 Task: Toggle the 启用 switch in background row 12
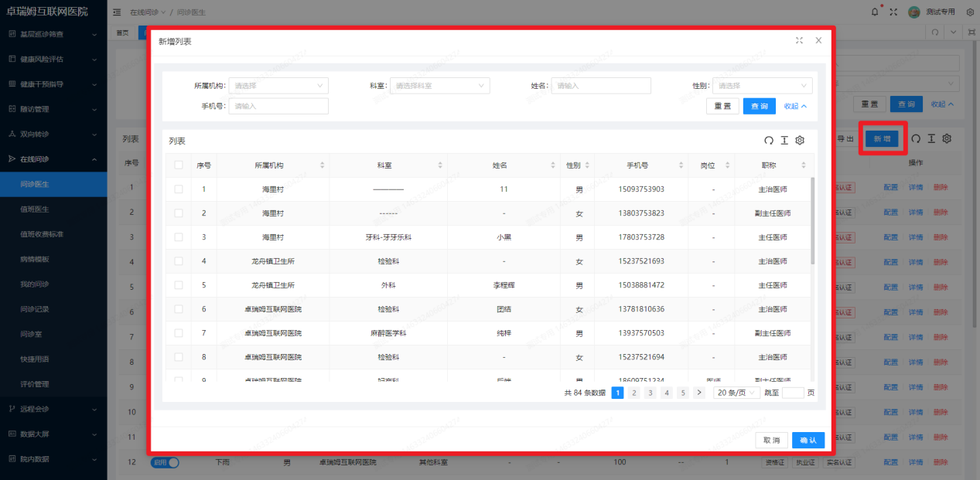point(165,462)
